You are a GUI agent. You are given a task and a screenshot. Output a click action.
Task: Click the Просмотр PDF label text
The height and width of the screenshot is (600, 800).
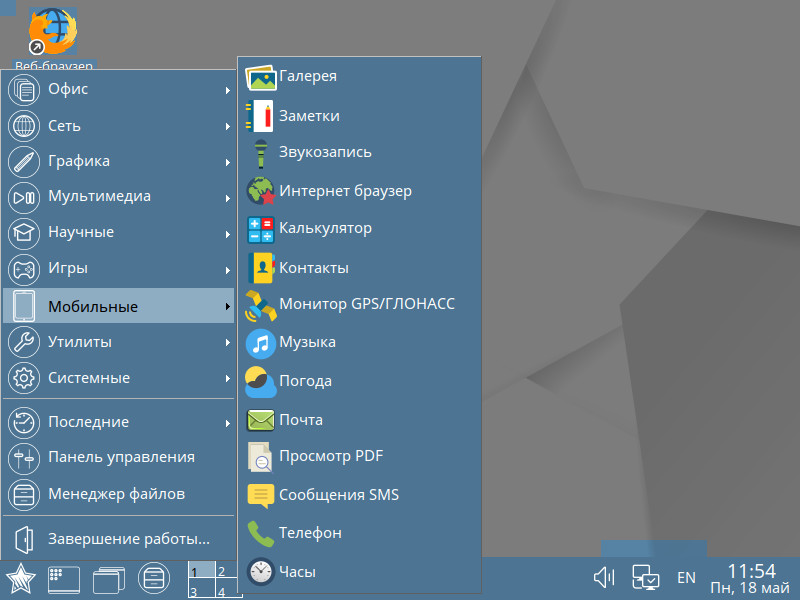[331, 456]
